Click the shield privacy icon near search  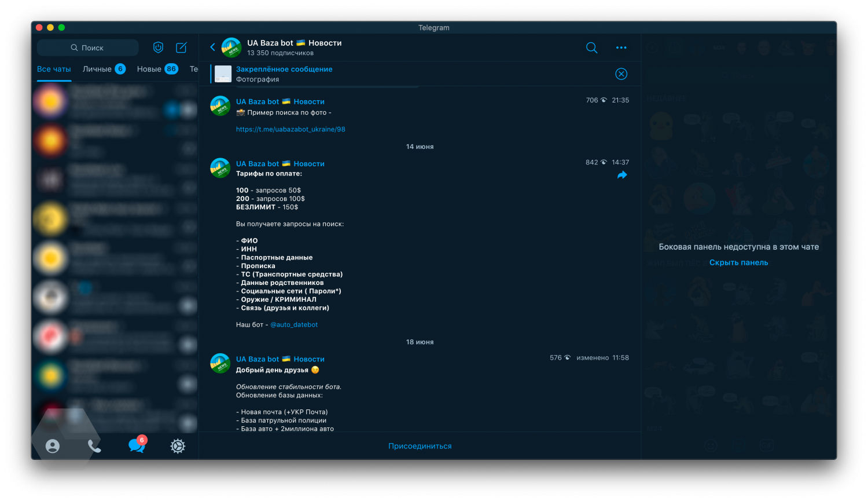158,47
